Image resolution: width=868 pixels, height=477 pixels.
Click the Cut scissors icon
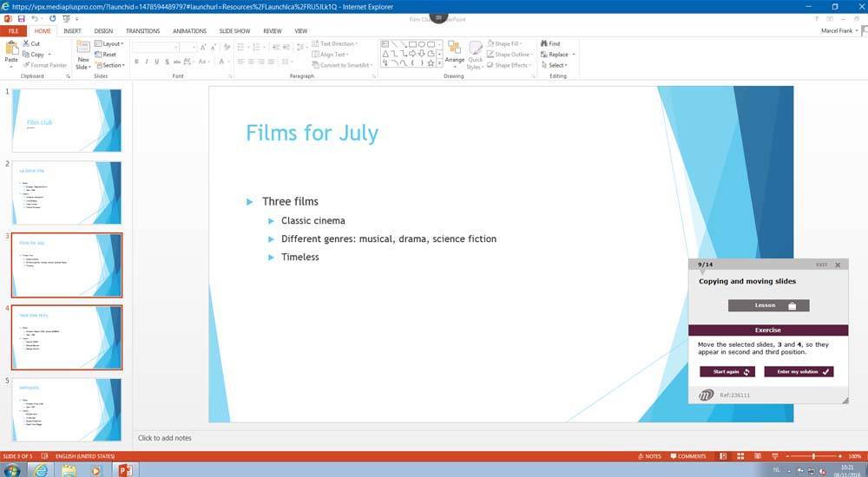tap(26, 43)
